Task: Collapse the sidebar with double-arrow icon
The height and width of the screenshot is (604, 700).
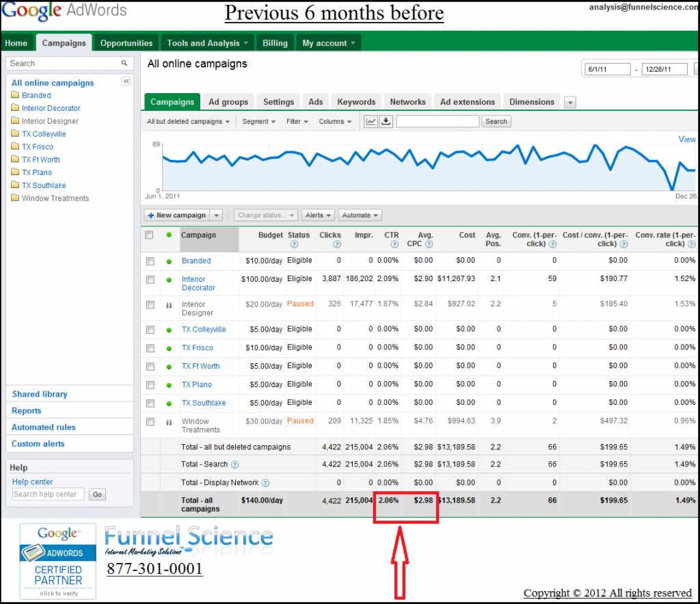Action: pos(126,81)
